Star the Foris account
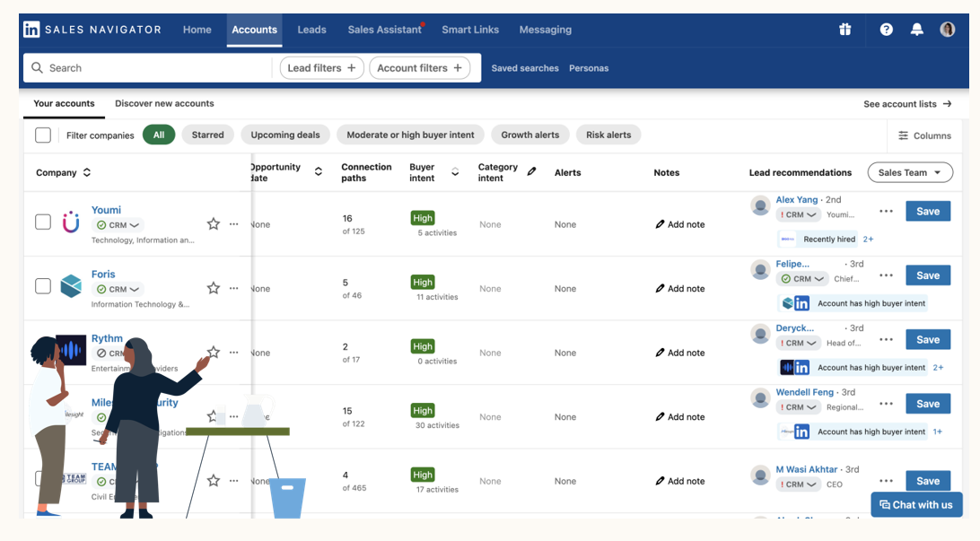The width and height of the screenshot is (980, 541). (x=213, y=288)
